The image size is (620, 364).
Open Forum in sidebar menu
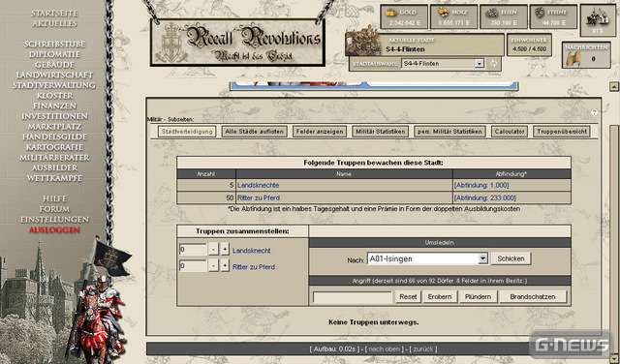pos(54,209)
